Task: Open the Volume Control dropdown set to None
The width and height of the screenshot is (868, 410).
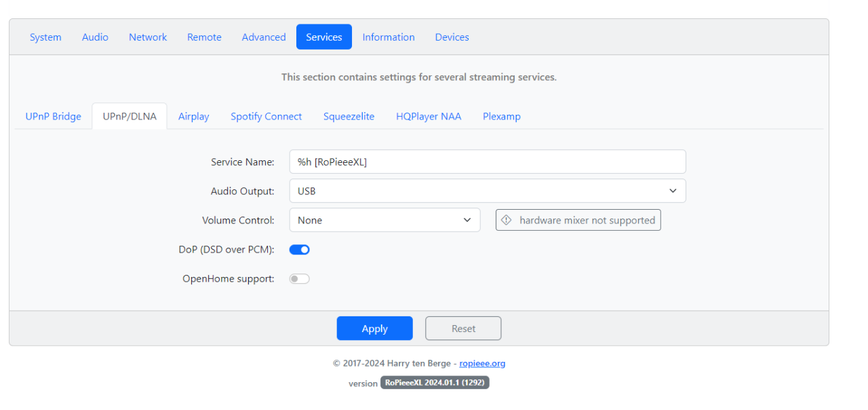Action: click(x=384, y=220)
